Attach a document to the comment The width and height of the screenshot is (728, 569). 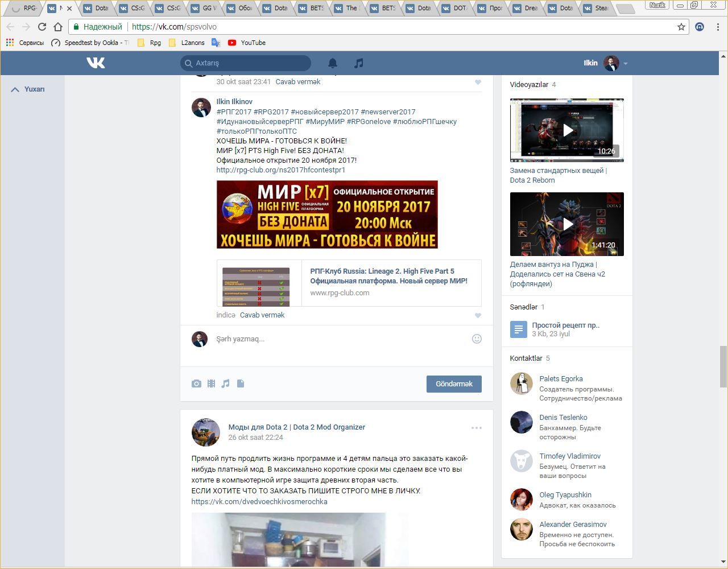(x=241, y=384)
